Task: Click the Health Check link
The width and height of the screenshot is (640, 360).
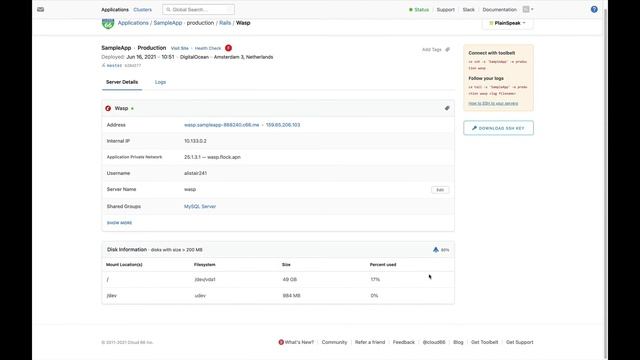Action: (208, 48)
